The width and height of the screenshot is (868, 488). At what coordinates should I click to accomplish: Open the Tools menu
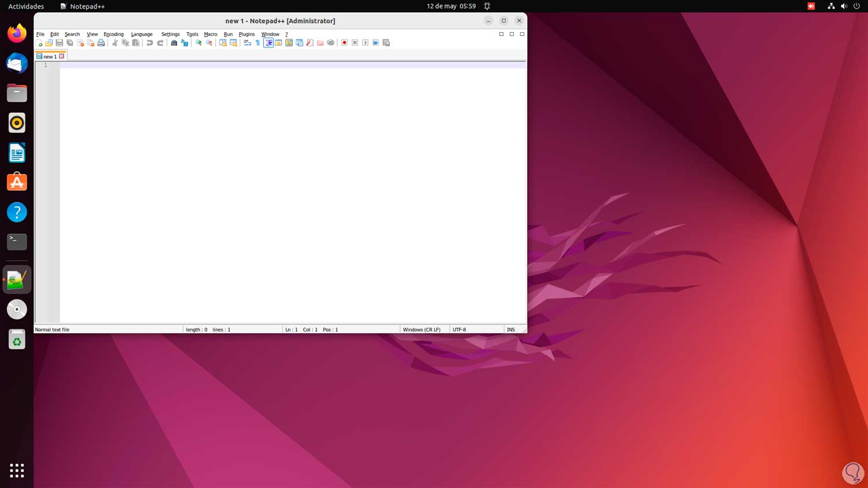pyautogui.click(x=192, y=34)
